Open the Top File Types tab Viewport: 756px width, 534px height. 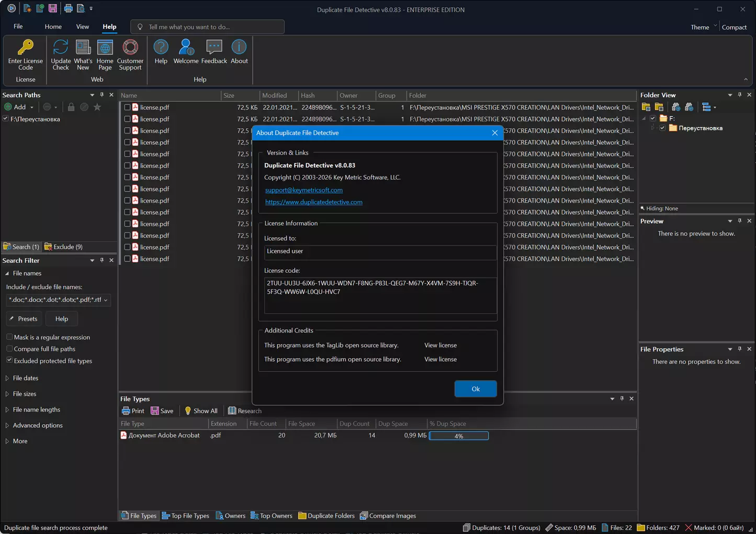pyautogui.click(x=186, y=516)
